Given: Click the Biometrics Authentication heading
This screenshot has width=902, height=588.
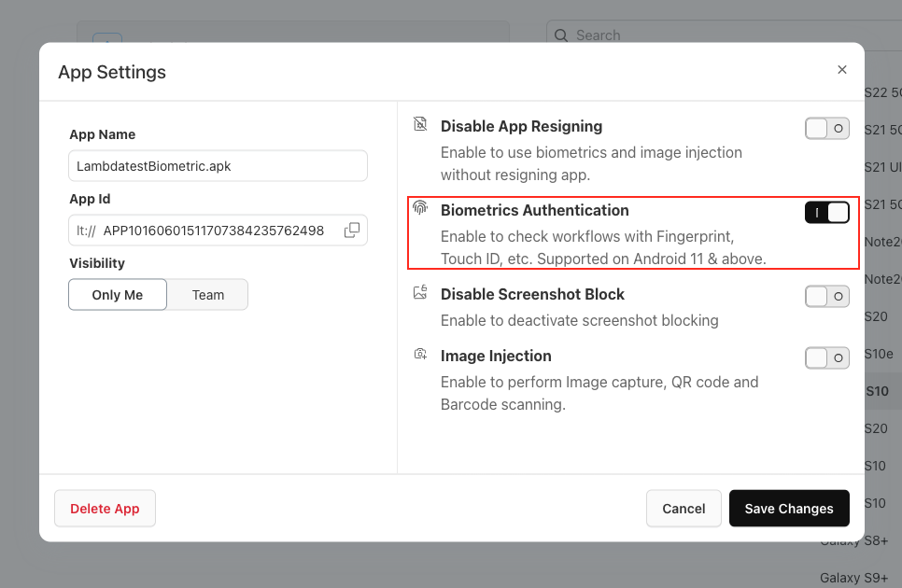Looking at the screenshot, I should tap(535, 210).
